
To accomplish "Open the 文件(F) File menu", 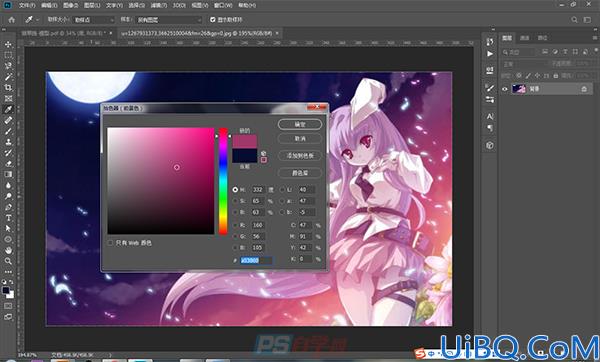I will [x=27, y=5].
